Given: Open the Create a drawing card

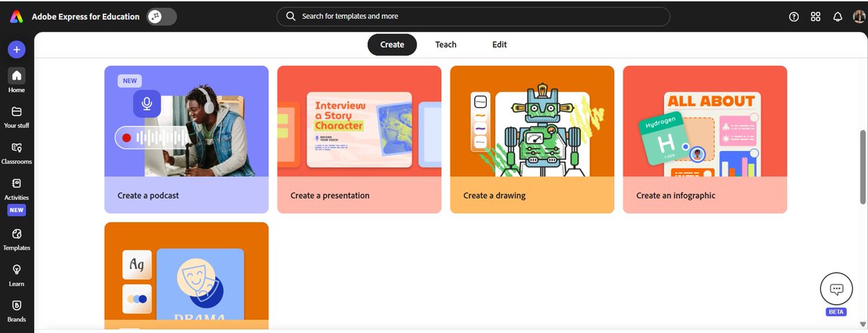Looking at the screenshot, I should click(x=532, y=139).
